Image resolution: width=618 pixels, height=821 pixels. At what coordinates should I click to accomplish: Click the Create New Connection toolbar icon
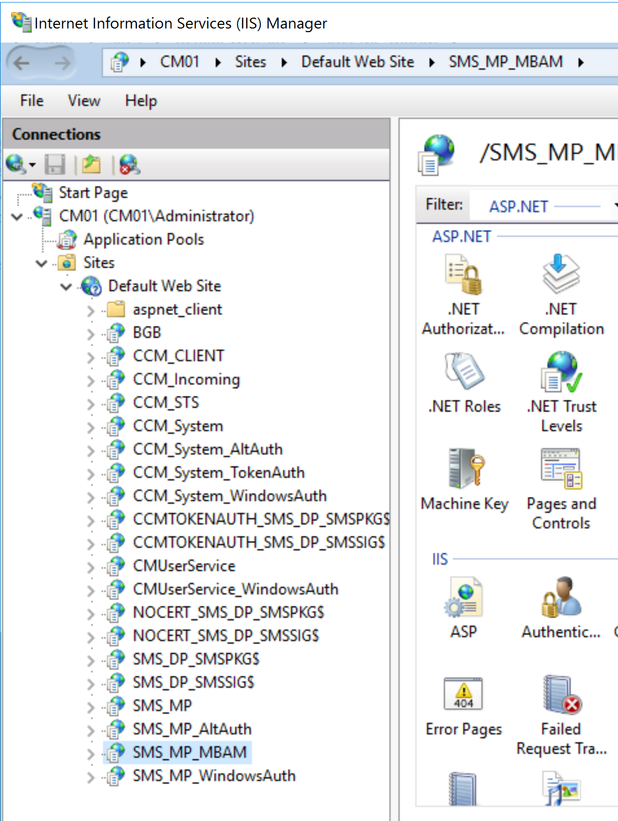(x=16, y=164)
